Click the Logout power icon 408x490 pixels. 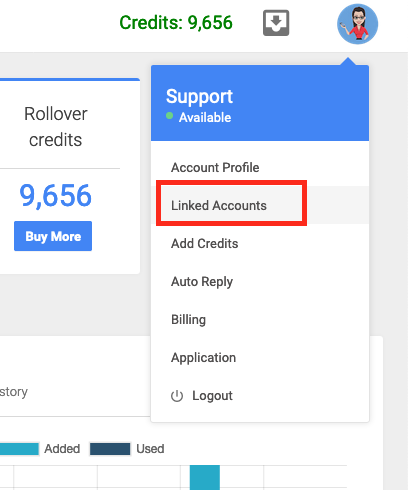(x=177, y=396)
